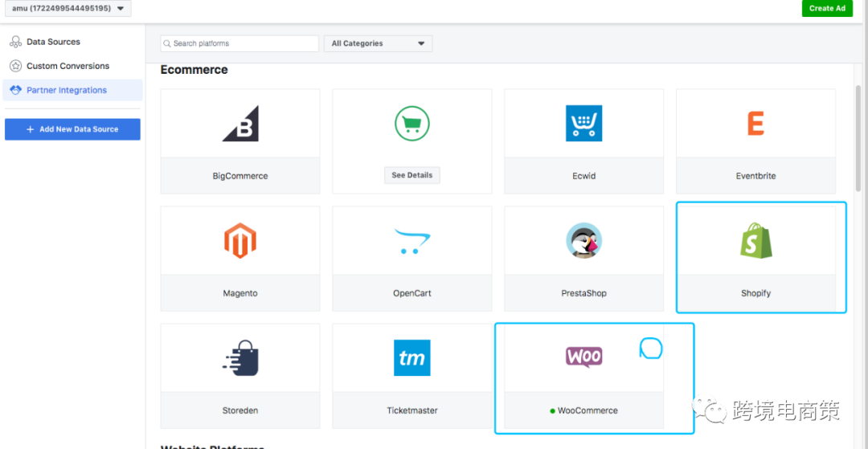Click the Create Ad button
The image size is (868, 449).
827,8
